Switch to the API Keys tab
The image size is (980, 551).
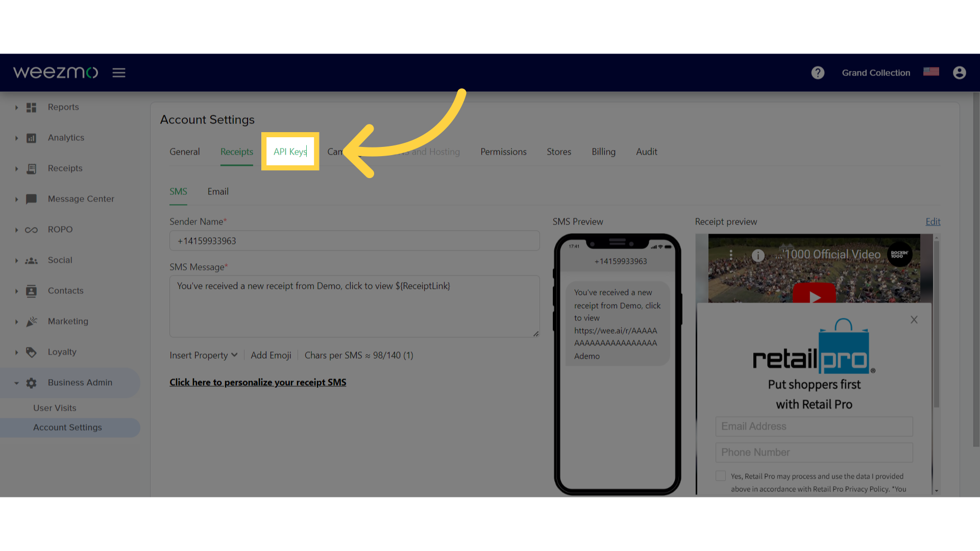[290, 152]
